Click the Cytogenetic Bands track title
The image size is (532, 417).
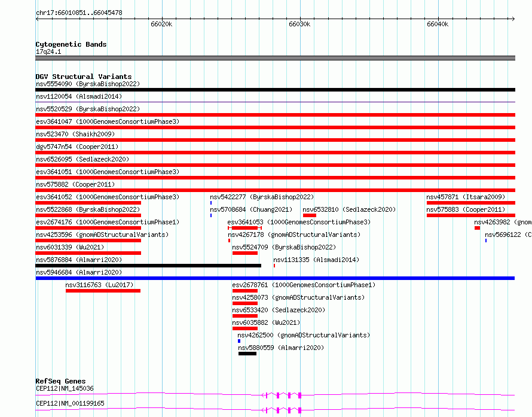71,44
